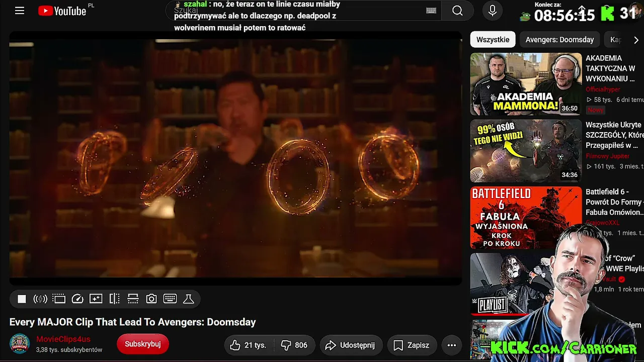Open the on-screen keyboard in the search box
644x362 pixels.
coord(431,11)
